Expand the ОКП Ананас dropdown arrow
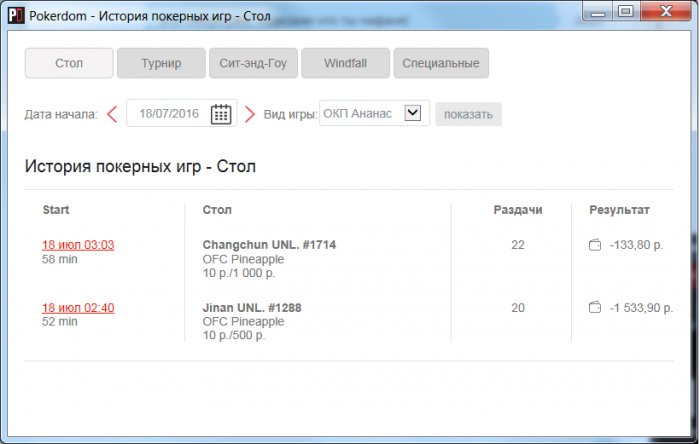700x444 pixels. (412, 113)
